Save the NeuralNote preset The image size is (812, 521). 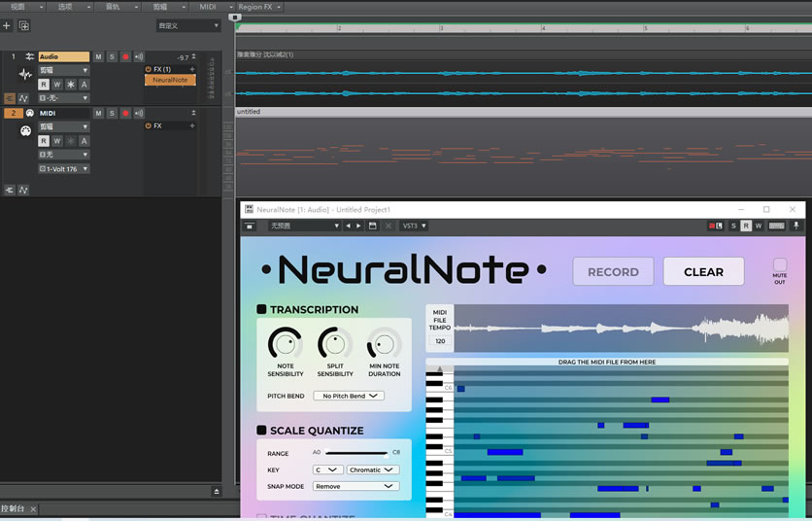coord(372,226)
